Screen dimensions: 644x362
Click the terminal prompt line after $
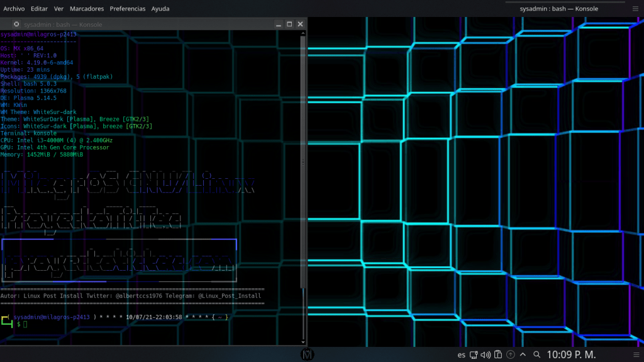pyautogui.click(x=26, y=325)
